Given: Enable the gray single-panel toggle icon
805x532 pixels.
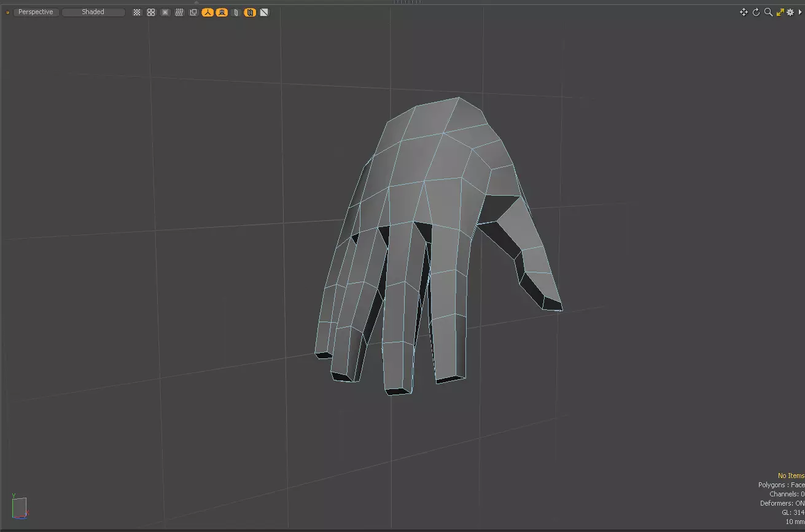Looking at the screenshot, I should tap(236, 12).
